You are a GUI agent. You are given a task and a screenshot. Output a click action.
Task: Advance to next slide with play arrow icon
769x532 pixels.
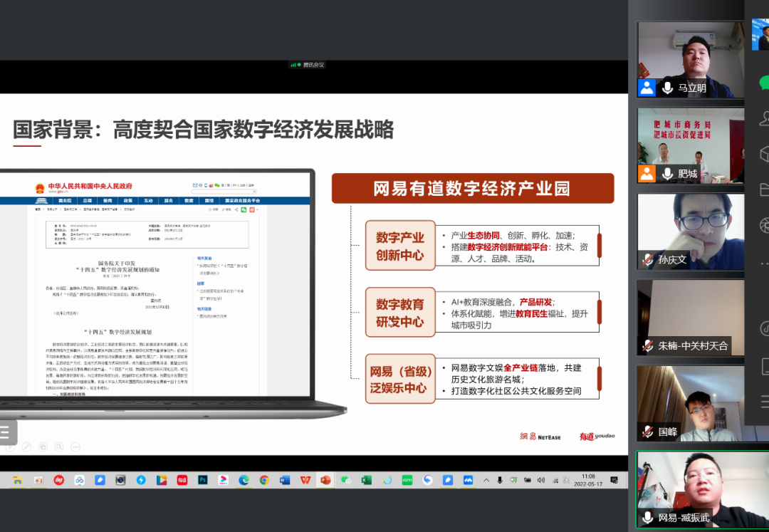pos(10,447)
